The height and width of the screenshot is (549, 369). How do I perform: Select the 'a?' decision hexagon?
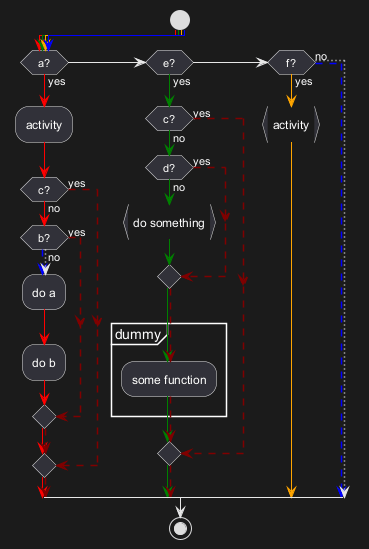pos(44,63)
